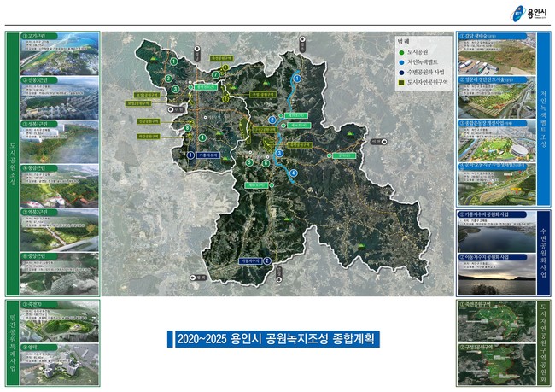
Task: Click navy marker 2 beside 이동저수지 label
Action: (267, 261)
